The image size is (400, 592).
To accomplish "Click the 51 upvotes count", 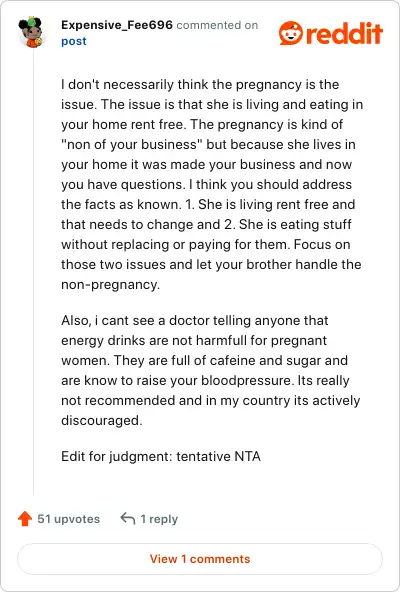I will 68,519.
